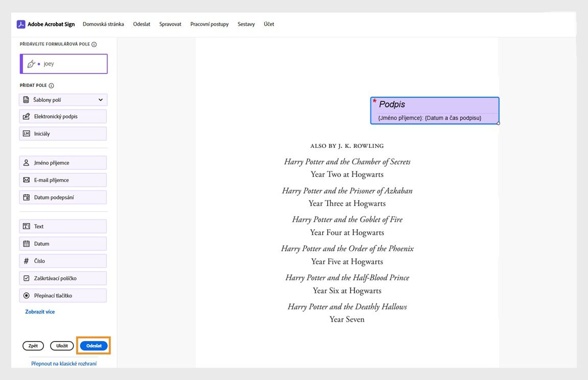This screenshot has width=588, height=380.
Task: Open Pracovní postupy in the navigation bar
Action: click(x=209, y=24)
